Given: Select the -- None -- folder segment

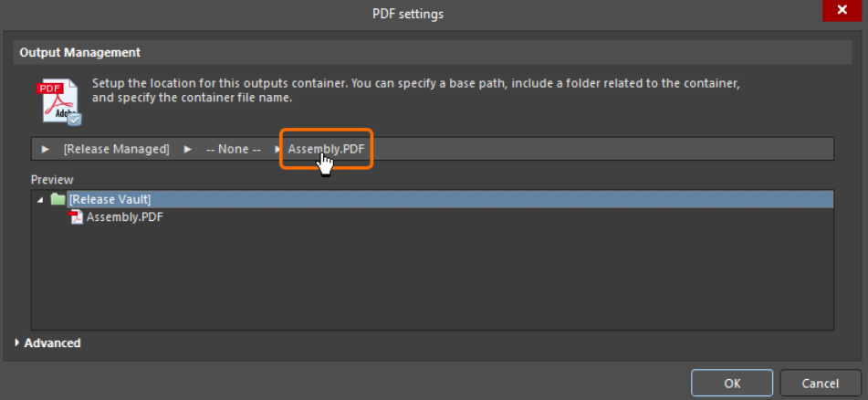Looking at the screenshot, I should pos(233,149).
